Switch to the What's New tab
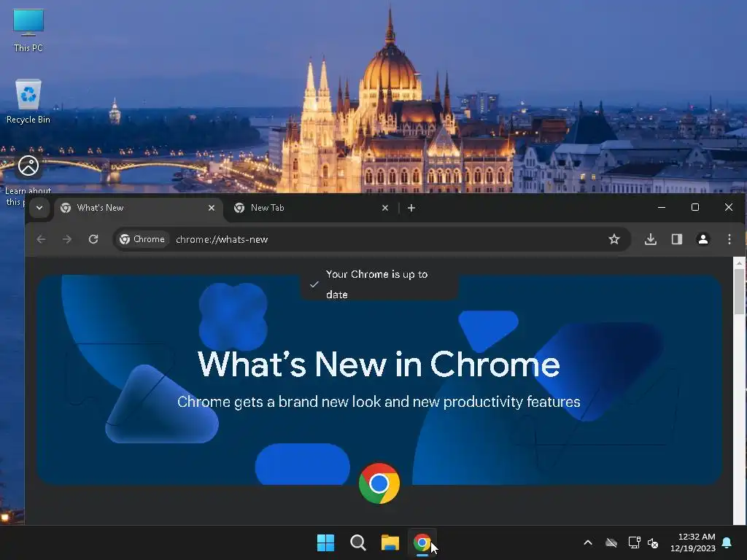Viewport: 747px width, 560px height. (x=138, y=208)
